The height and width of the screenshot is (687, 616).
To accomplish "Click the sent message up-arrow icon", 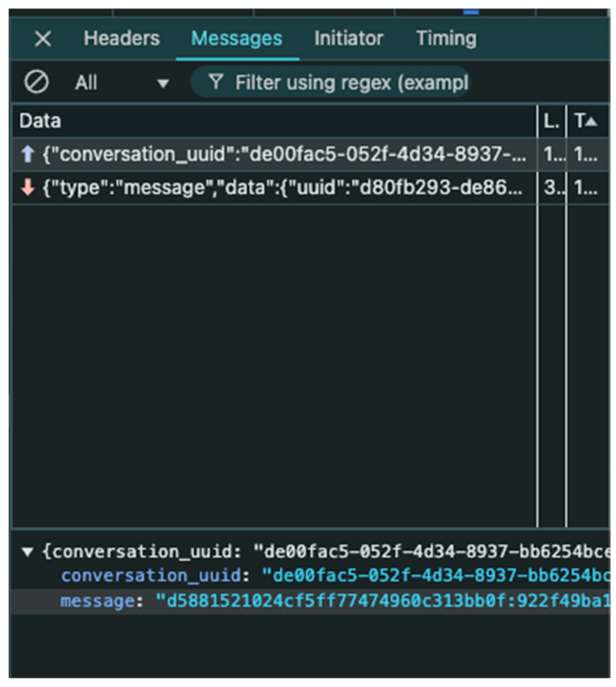I will click(x=28, y=154).
